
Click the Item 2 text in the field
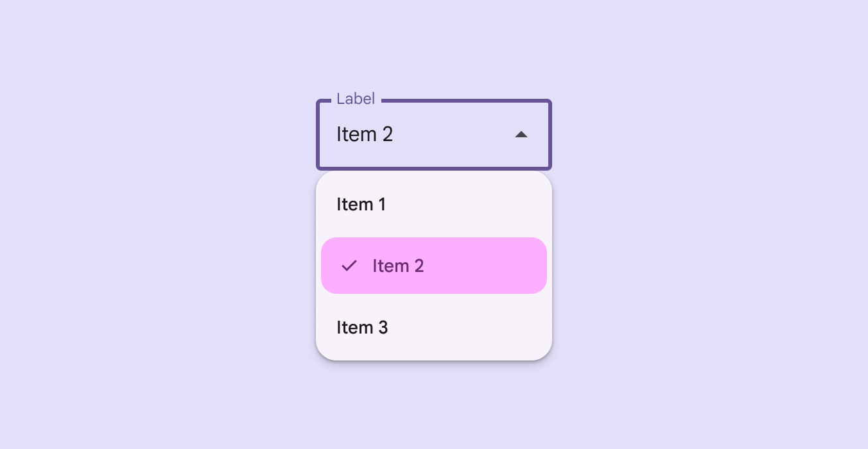[x=365, y=134]
